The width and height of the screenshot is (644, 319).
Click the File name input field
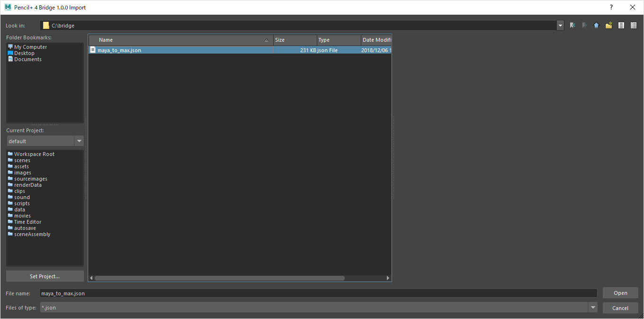coord(318,293)
